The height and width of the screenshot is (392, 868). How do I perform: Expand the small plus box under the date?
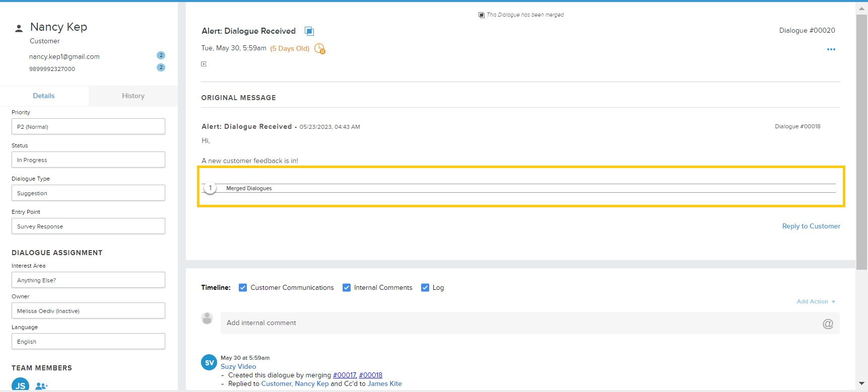pyautogui.click(x=204, y=64)
